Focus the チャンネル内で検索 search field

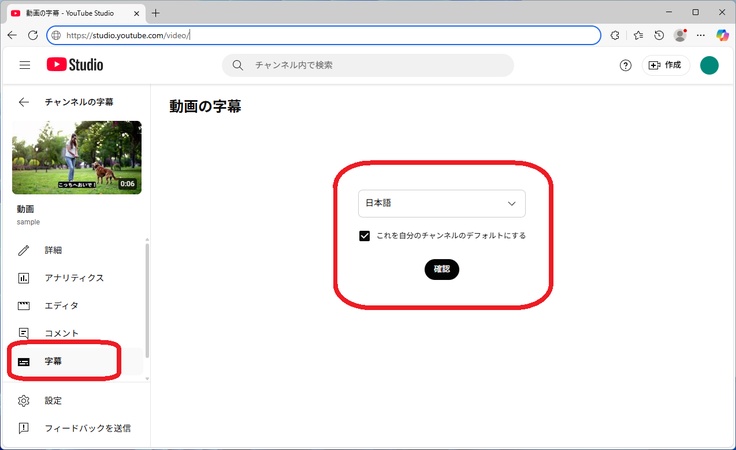[368, 65]
